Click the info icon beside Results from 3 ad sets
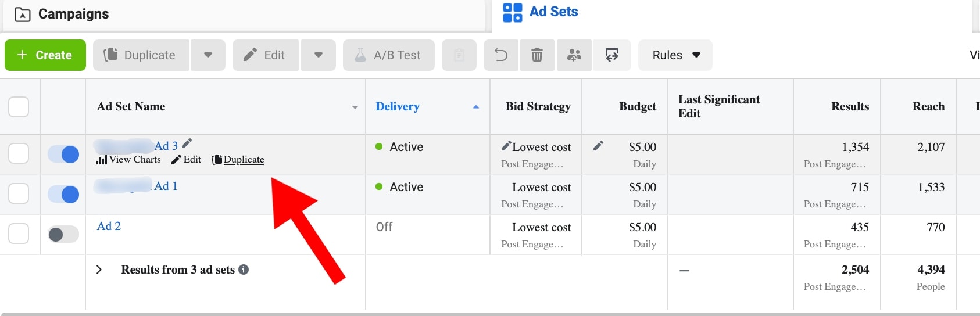Image resolution: width=980 pixels, height=316 pixels. [x=244, y=270]
